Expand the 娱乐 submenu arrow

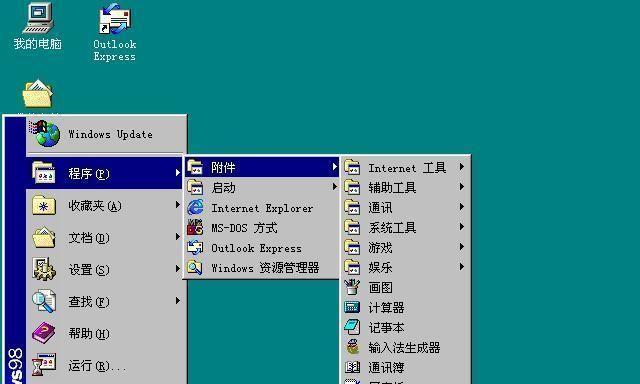[x=462, y=266]
